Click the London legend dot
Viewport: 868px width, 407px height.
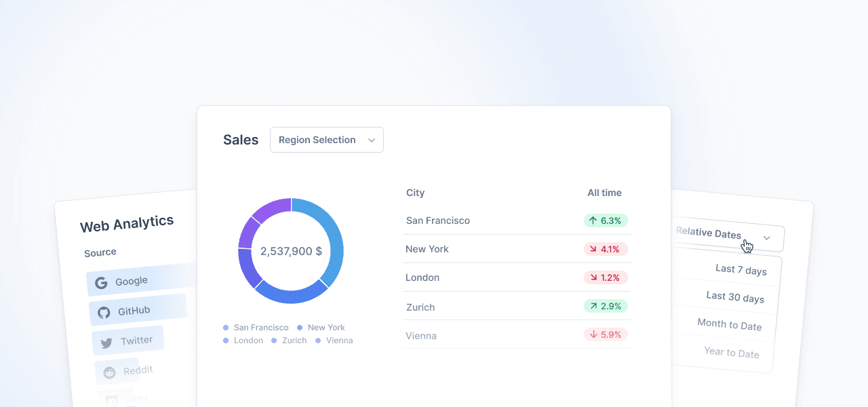point(226,341)
